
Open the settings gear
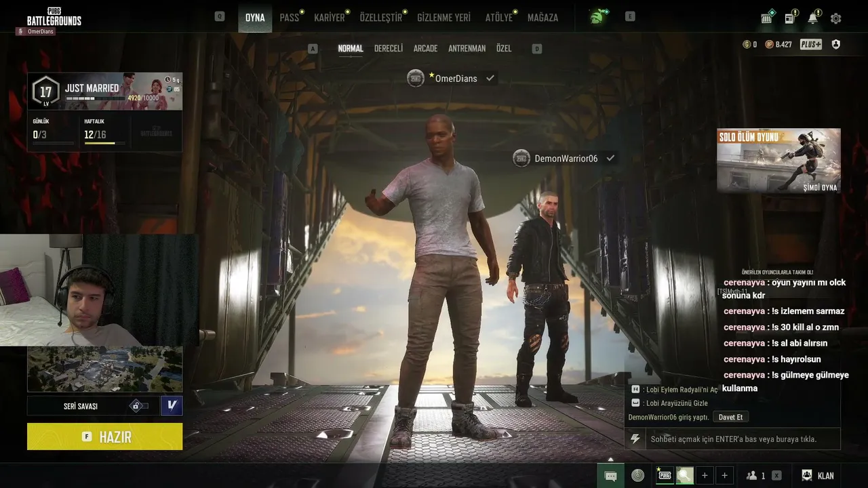[x=836, y=18]
